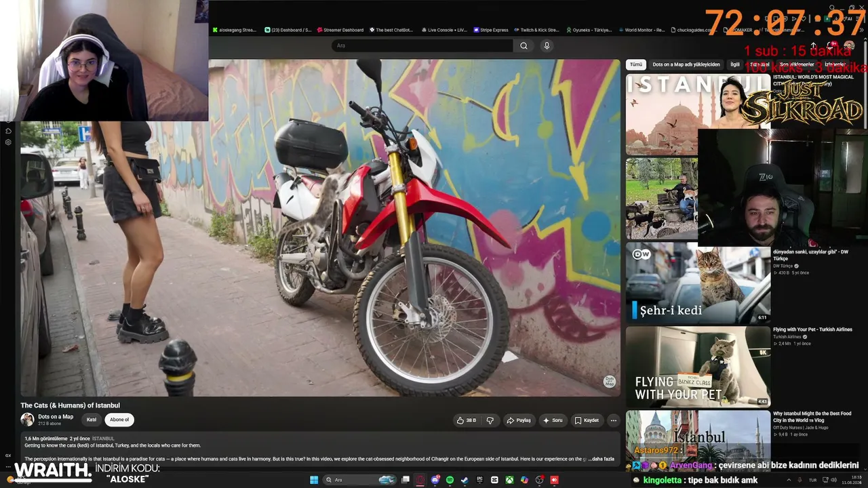Open Task View in taskbar
This screenshot has height=488, width=868.
[406, 480]
